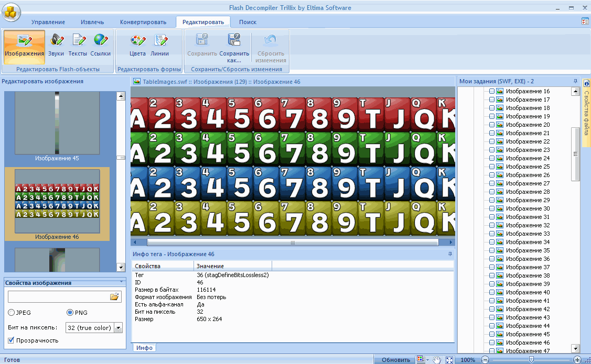Click the zoom slider in status bar

(531, 360)
